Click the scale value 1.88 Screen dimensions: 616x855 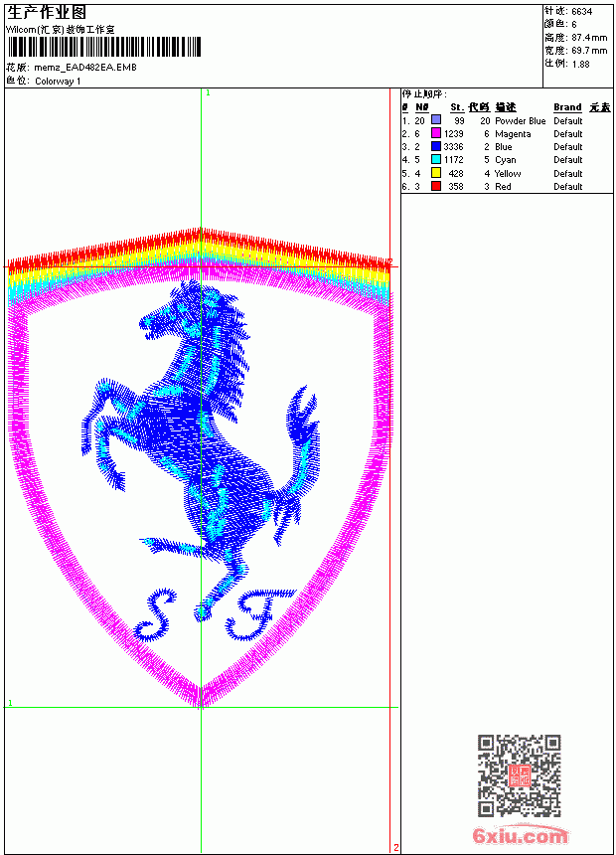[x=580, y=64]
